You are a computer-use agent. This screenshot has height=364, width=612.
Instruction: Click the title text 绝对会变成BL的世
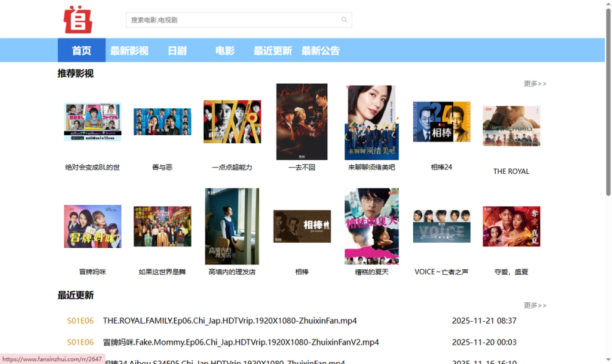[x=92, y=167]
